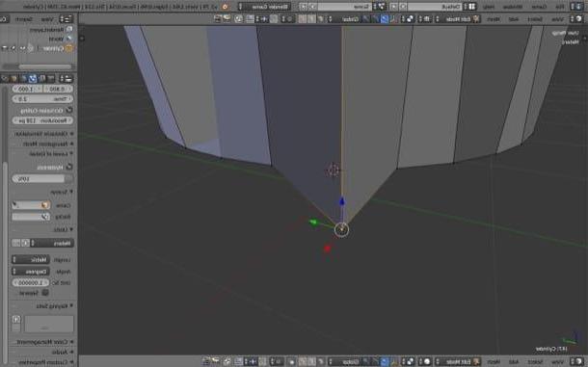Open the Game menu
Viewport: 588px width, 367px height.
click(x=539, y=7)
